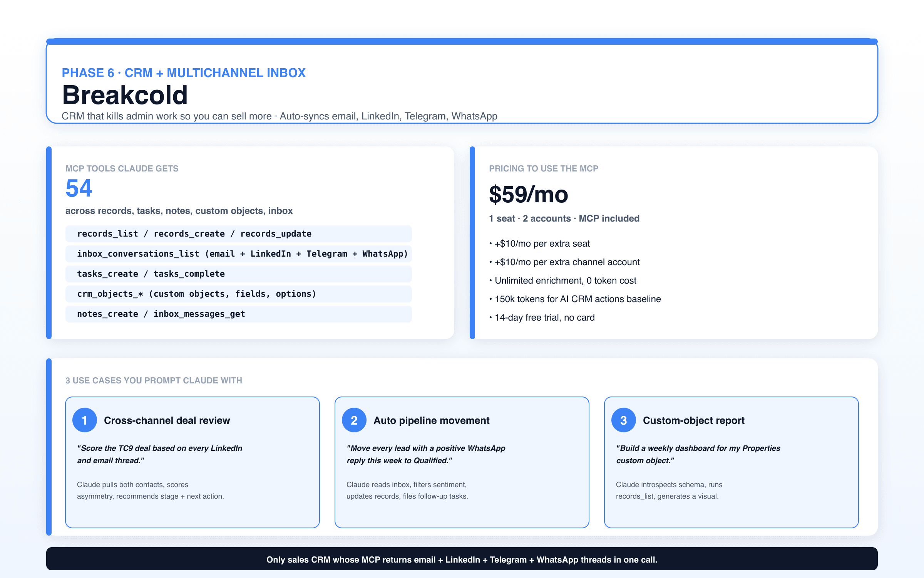Click the Phase 6 CRM + Multichannel Inbox label
The image size is (924, 578).
click(x=184, y=73)
